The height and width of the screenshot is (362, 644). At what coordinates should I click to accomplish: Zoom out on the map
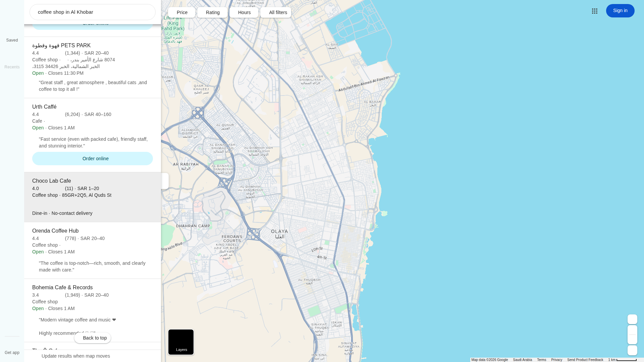click(632, 340)
